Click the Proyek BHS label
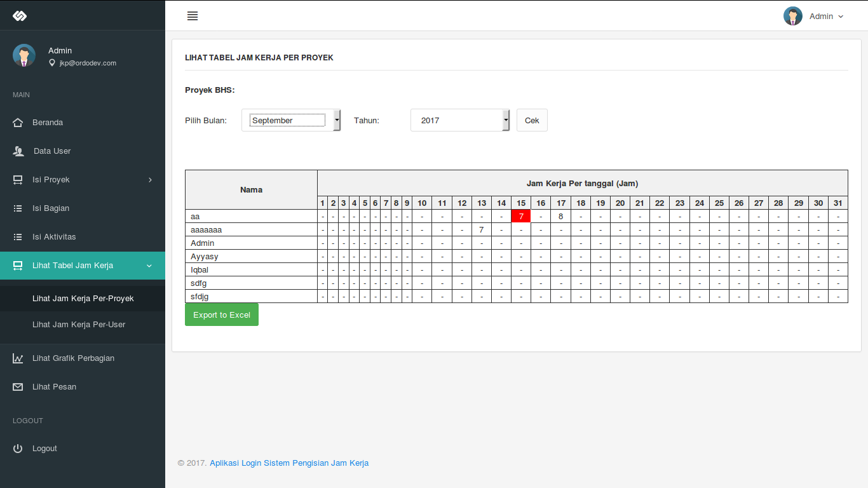This screenshot has height=488, width=868. click(210, 90)
